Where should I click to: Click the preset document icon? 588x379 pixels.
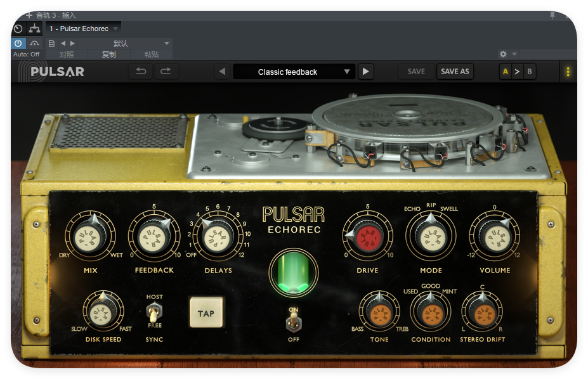[52, 43]
